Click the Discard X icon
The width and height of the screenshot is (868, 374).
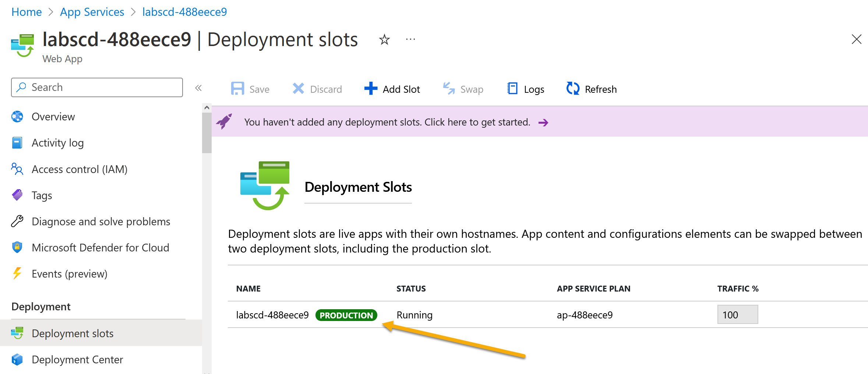pos(298,89)
